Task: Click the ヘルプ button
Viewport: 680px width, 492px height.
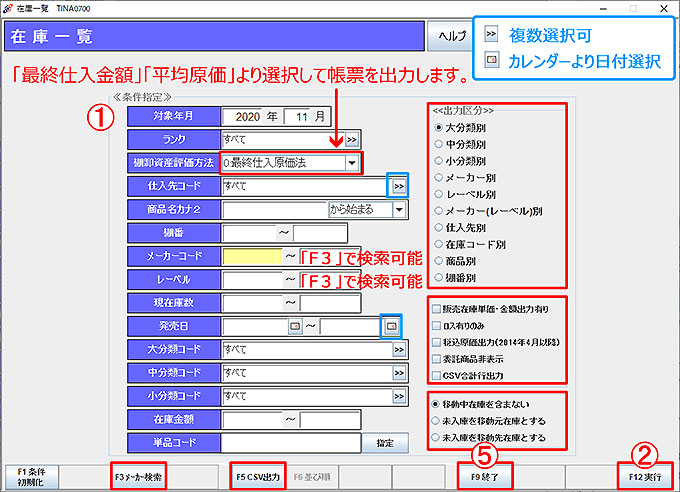Action: [x=450, y=36]
